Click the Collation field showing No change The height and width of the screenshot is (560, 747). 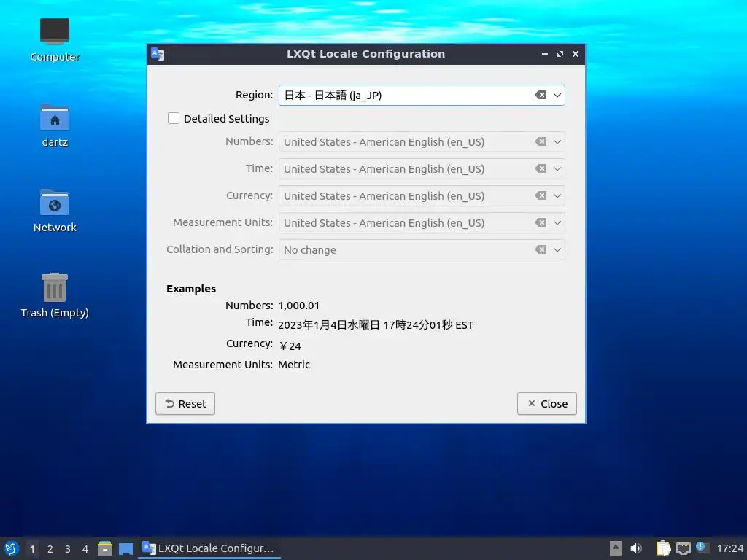pyautogui.click(x=422, y=249)
